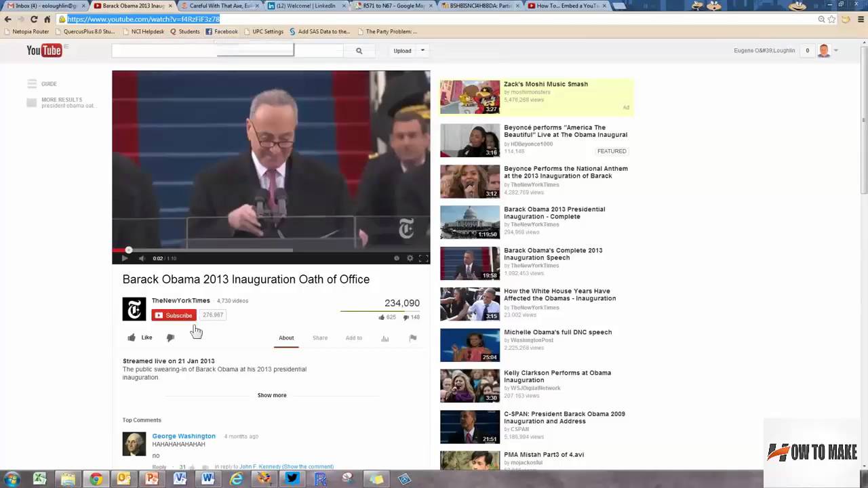
Task: Switch to the Google Maps R571 tab
Action: [x=393, y=5]
